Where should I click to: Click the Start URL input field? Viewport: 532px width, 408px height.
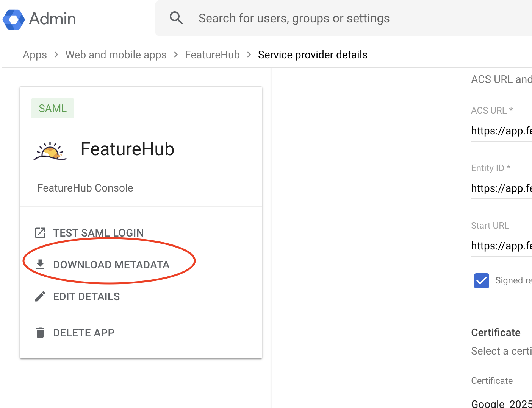(501, 246)
